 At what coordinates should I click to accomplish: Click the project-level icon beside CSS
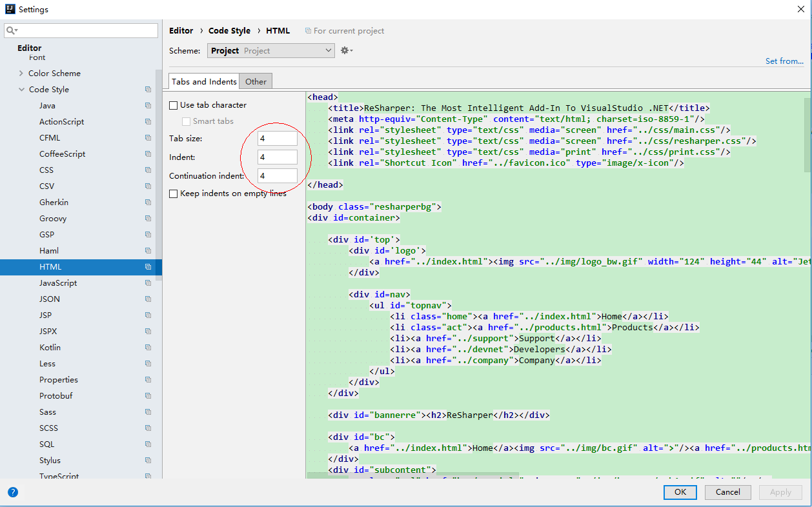coord(148,170)
